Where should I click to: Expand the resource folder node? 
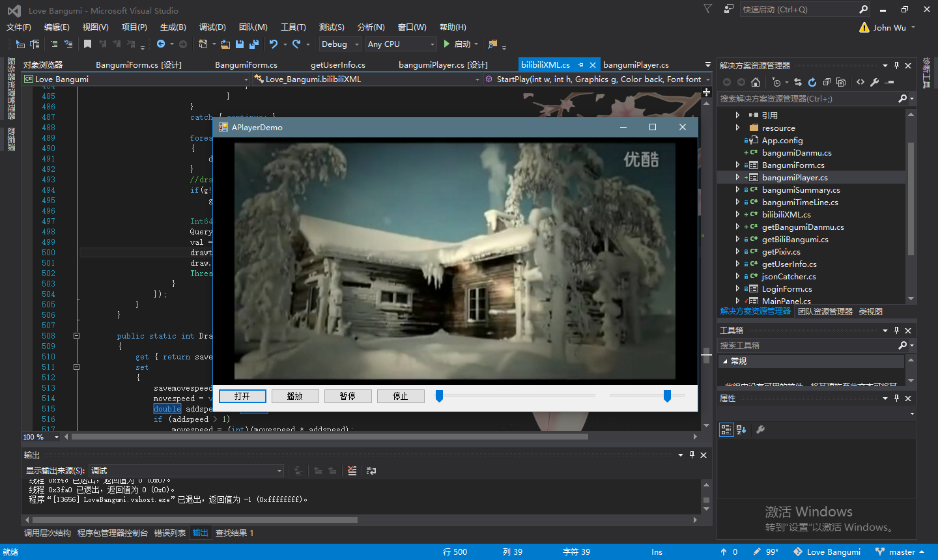point(737,128)
